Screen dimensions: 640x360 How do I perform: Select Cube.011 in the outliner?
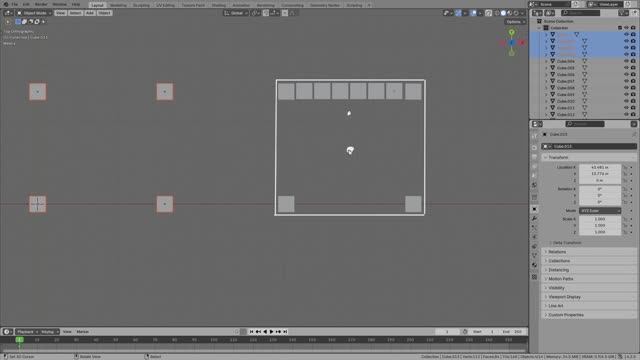pos(566,108)
